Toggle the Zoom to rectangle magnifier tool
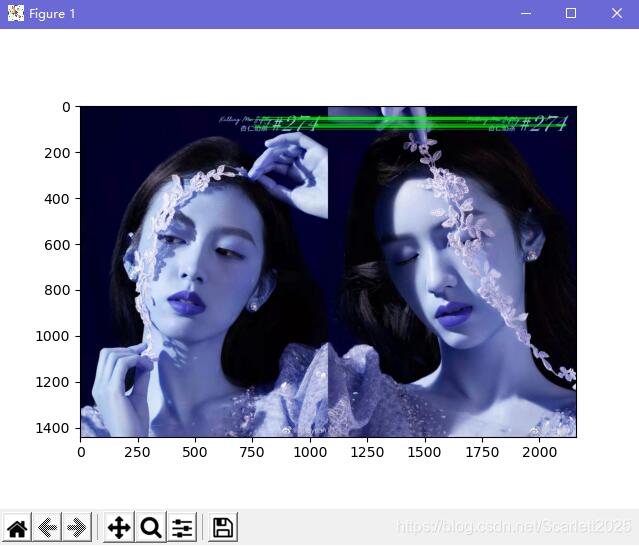Viewport: 639px width, 546px height. [151, 527]
